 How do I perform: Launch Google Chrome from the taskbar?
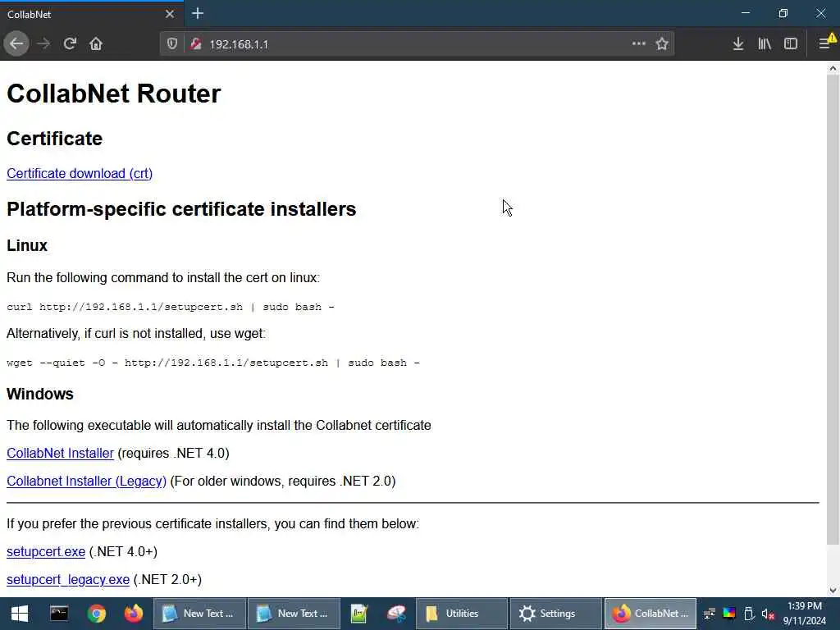(x=97, y=614)
